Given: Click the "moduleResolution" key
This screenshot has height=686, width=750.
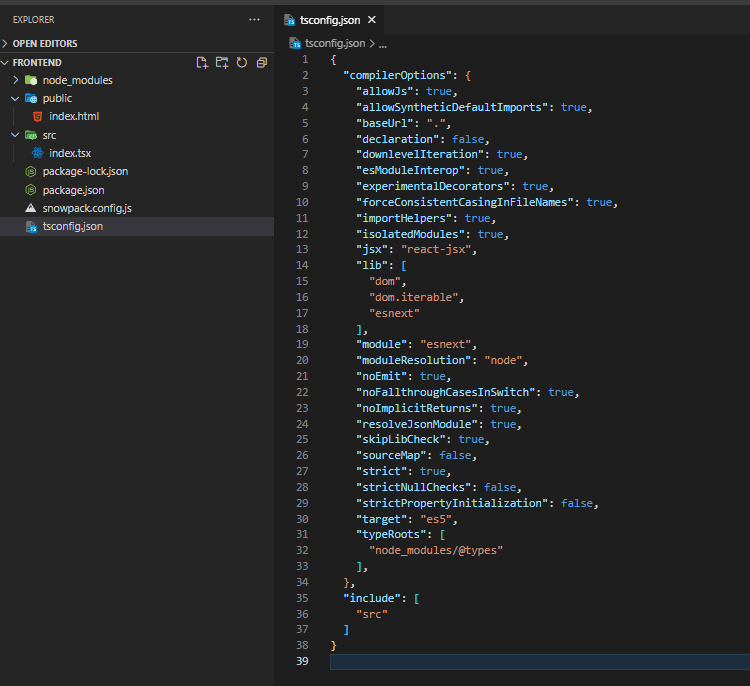Looking at the screenshot, I should [413, 360].
